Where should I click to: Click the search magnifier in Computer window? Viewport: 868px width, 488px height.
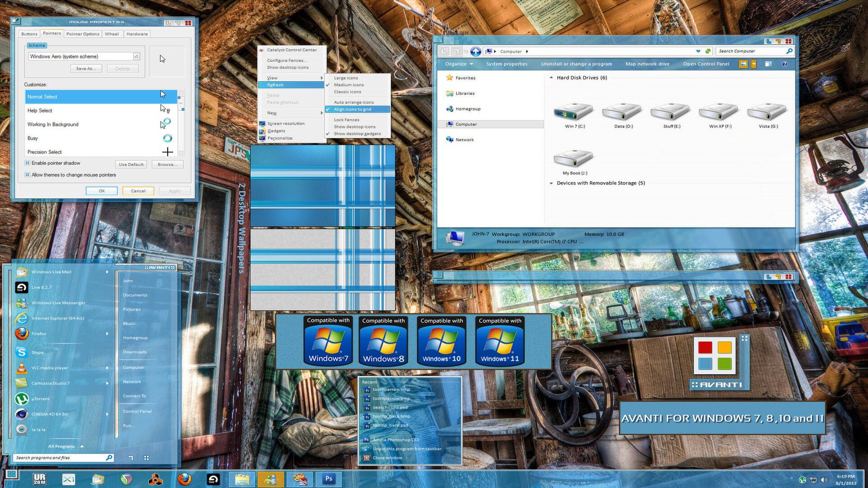coord(789,51)
